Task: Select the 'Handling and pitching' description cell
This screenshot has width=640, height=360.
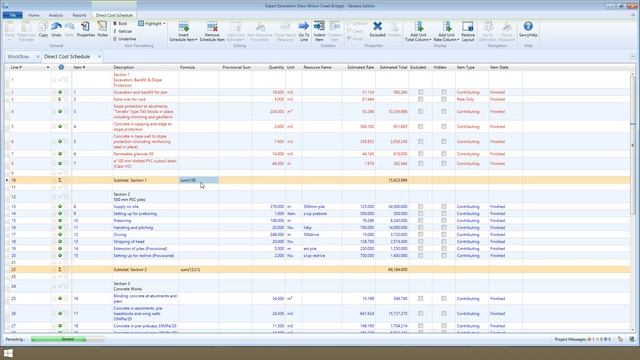Action: pyautogui.click(x=145, y=228)
